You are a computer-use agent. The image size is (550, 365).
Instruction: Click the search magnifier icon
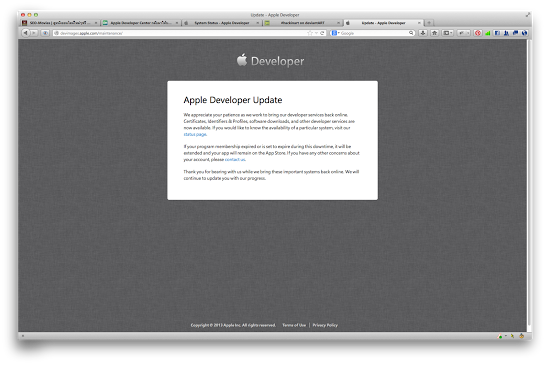pos(411,33)
